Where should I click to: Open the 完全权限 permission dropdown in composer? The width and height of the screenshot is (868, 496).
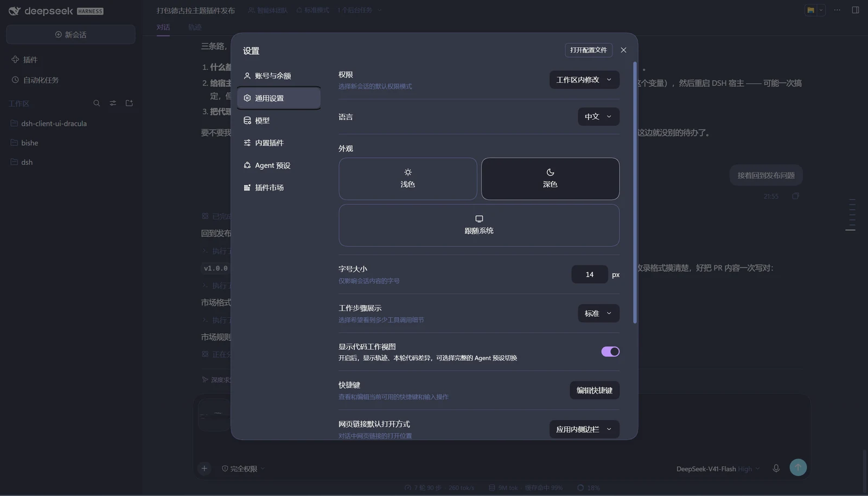[x=243, y=469]
